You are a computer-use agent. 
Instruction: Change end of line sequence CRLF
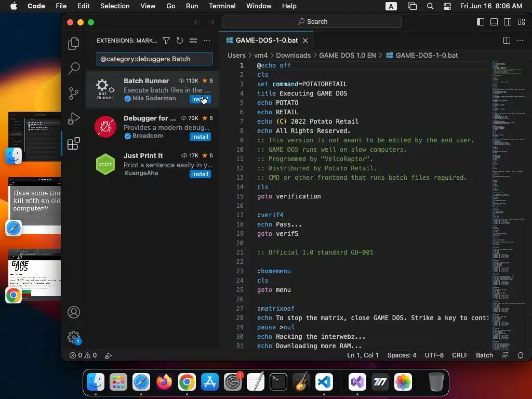pos(460,355)
